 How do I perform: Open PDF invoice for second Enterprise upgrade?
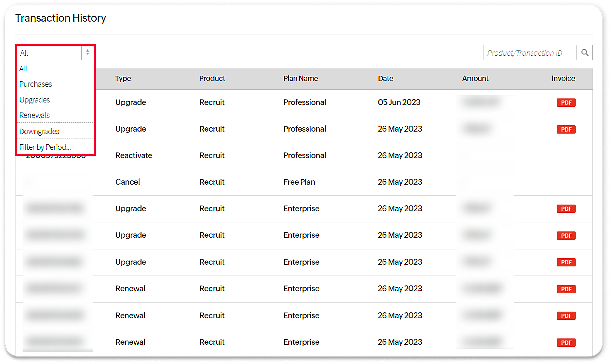[x=566, y=235]
